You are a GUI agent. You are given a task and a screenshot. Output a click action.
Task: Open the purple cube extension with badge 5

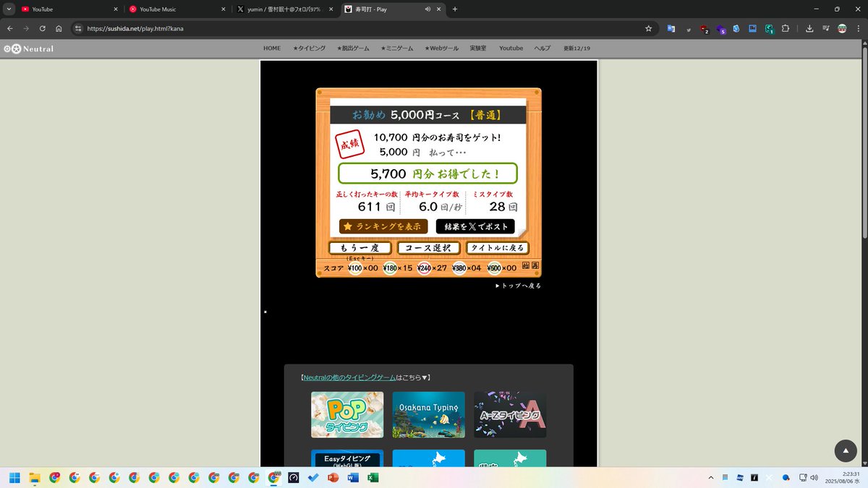tap(721, 29)
